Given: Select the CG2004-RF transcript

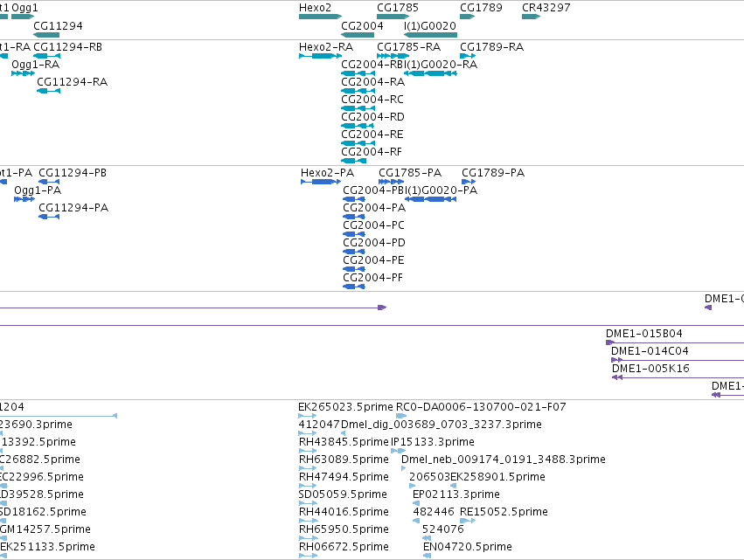Looking at the screenshot, I should pos(353,162).
